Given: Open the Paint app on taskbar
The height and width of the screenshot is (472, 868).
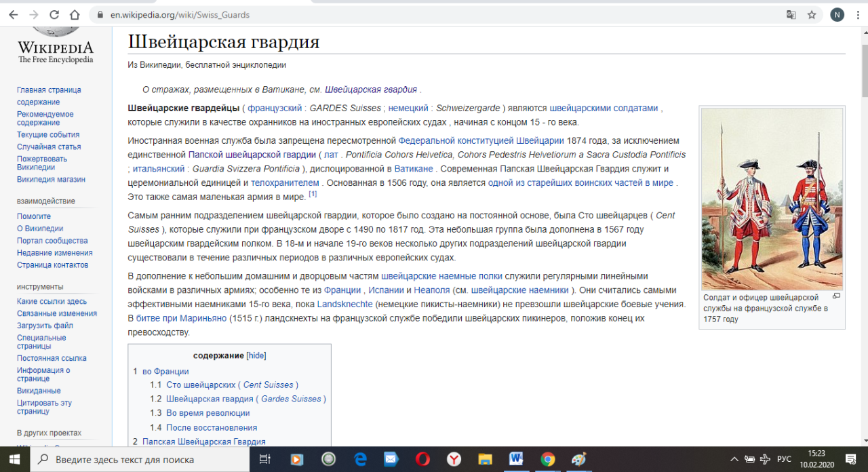Looking at the screenshot, I should click(x=579, y=459).
